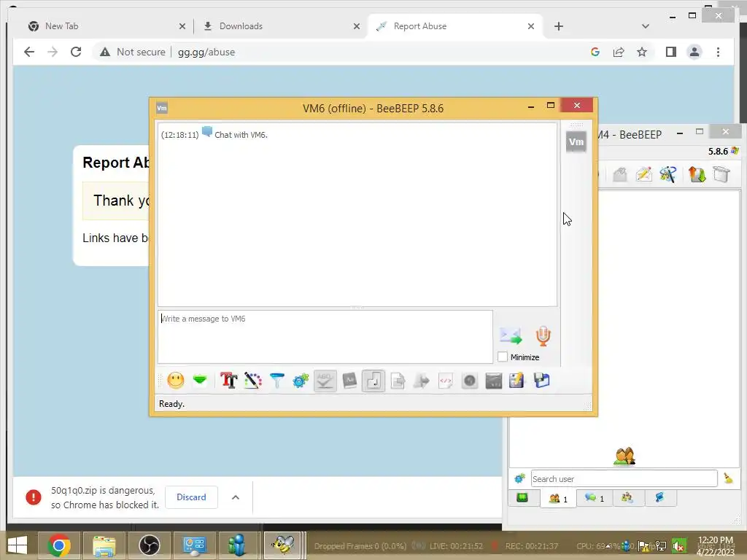Click the Not secure warning indicator

(133, 52)
